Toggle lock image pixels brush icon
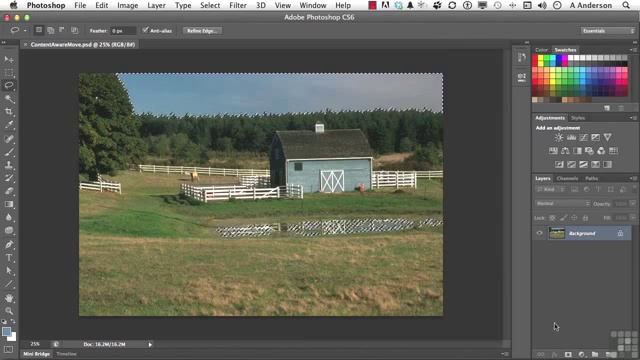Viewport: 640px width, 360px height. pyautogui.click(x=563, y=218)
